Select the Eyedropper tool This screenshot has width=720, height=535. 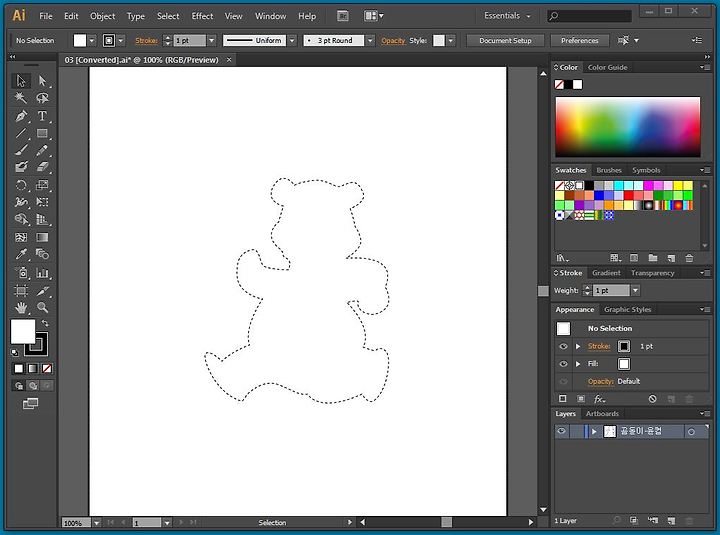click(21, 254)
